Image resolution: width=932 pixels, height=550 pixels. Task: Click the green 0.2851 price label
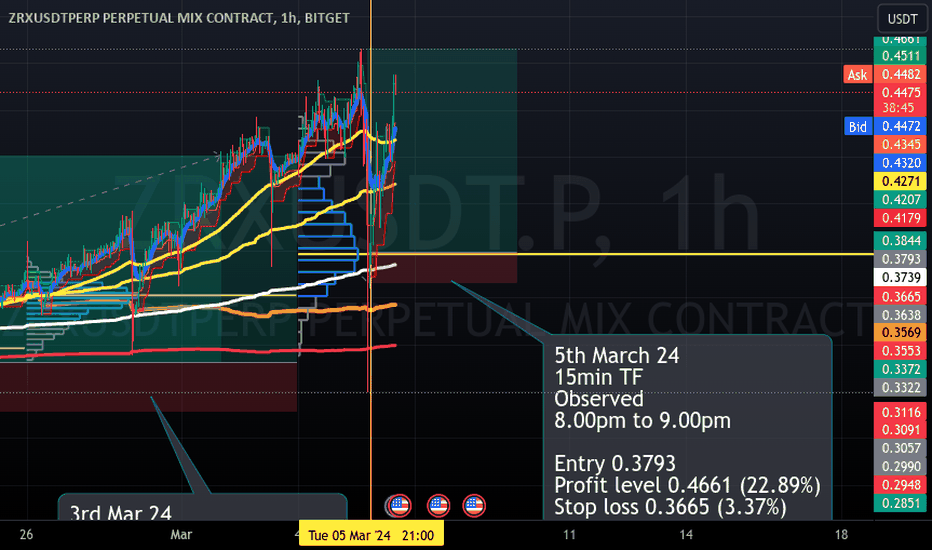tap(900, 503)
